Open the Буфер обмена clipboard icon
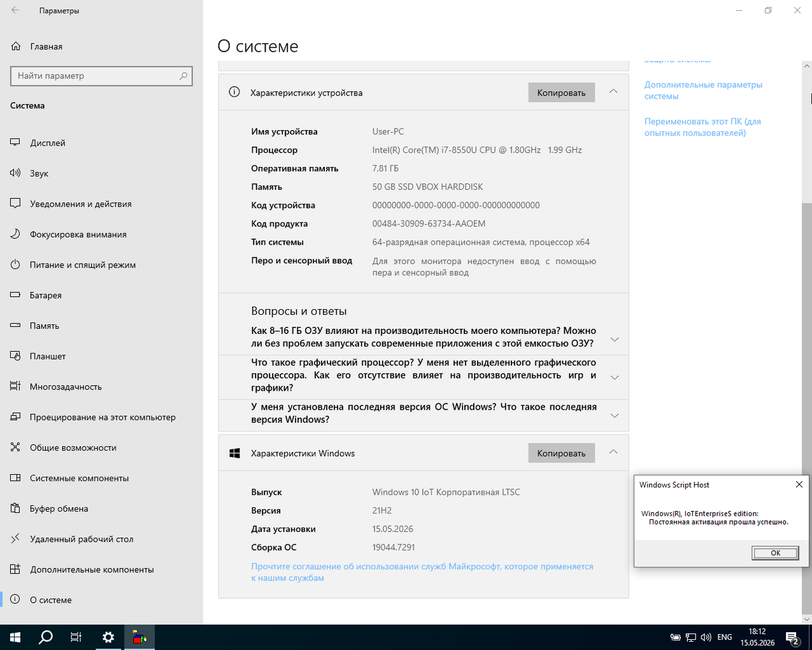 pyautogui.click(x=15, y=509)
